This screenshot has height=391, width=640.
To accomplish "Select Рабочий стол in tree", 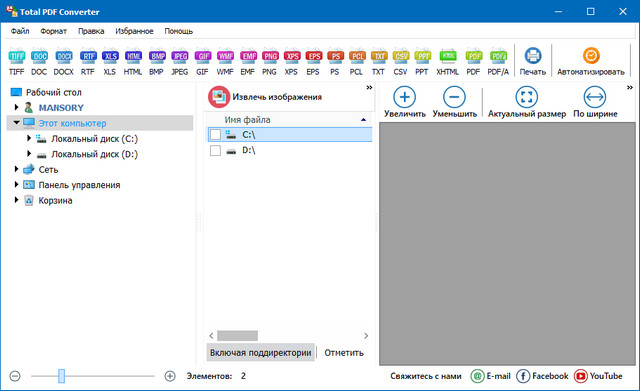I will (x=53, y=92).
